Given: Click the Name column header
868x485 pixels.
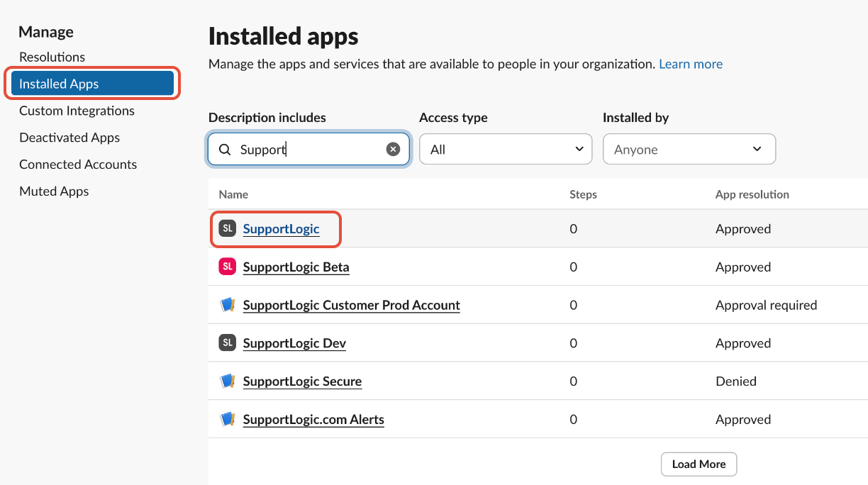Looking at the screenshot, I should 233,194.
